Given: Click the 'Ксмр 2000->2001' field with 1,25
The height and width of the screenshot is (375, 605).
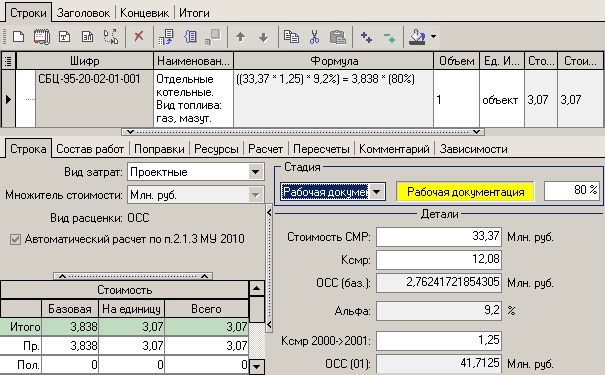Looking at the screenshot, I should [x=439, y=341].
